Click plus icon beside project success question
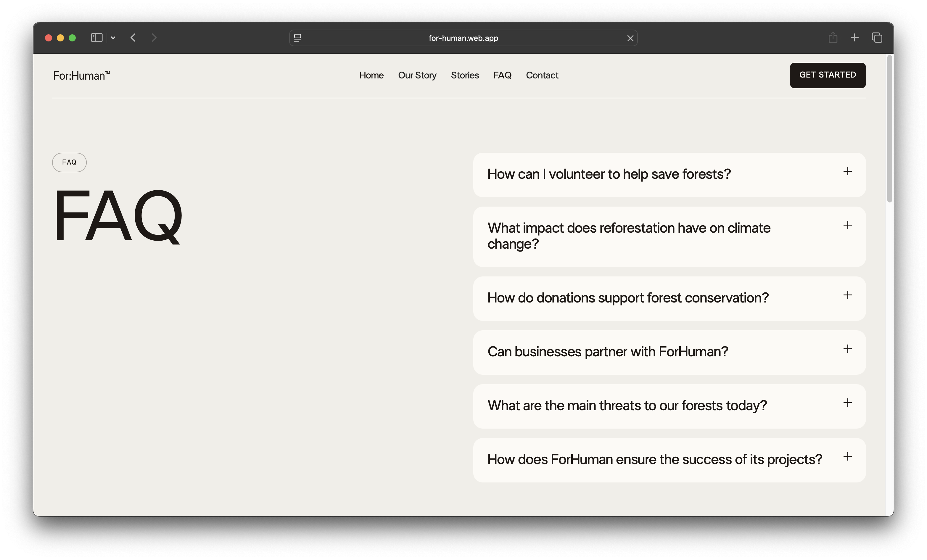Screen dimensions: 927x560 click(847, 456)
